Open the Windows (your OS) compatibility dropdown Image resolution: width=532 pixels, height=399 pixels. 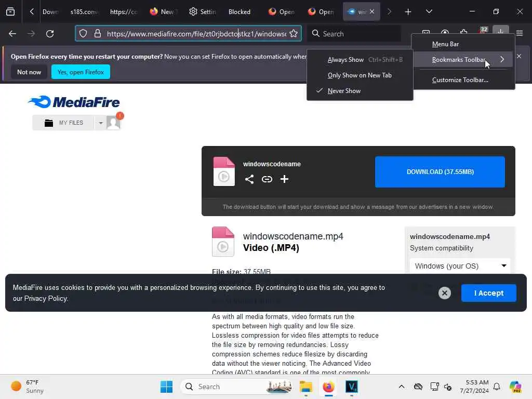(460, 266)
